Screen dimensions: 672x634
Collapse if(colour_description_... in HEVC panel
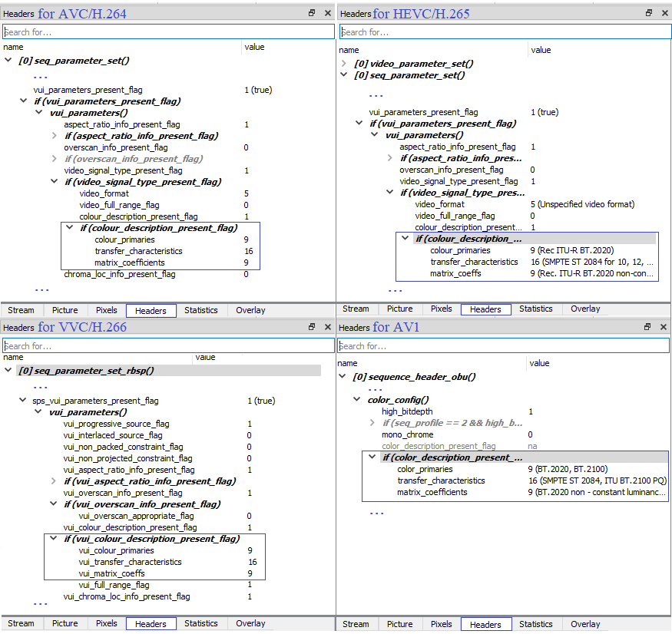405,238
